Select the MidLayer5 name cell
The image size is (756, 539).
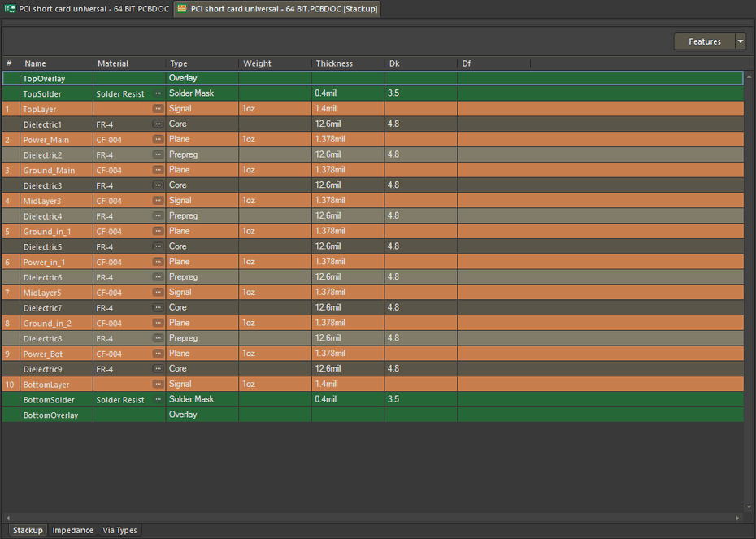56,292
